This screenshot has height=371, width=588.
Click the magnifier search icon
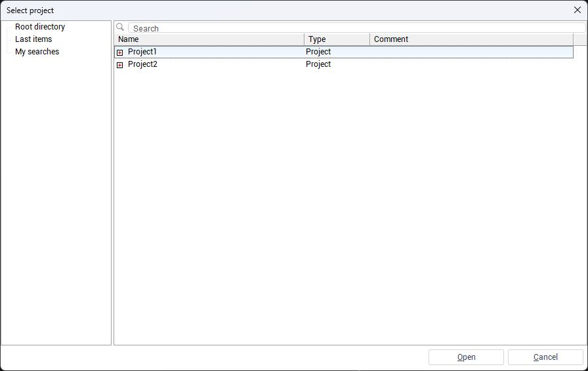120,28
